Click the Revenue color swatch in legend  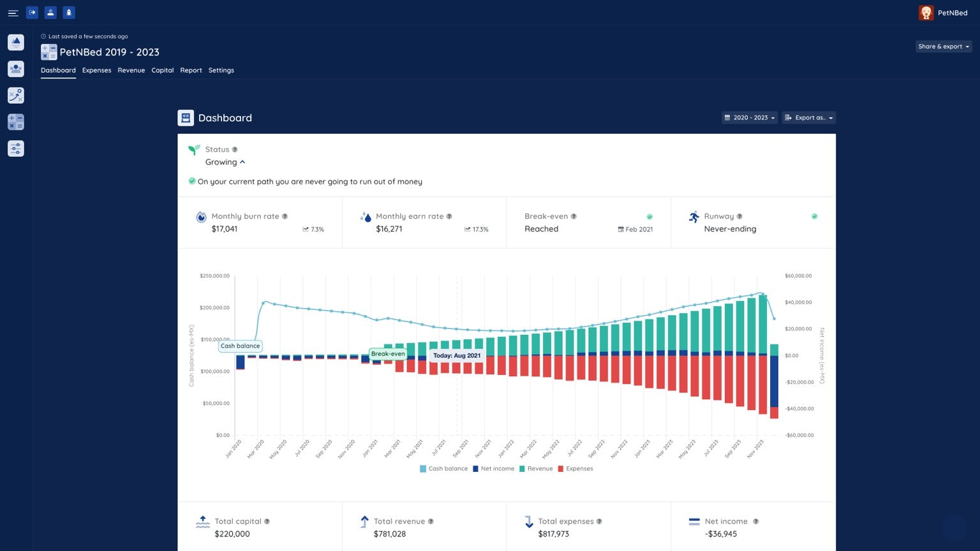pyautogui.click(x=522, y=469)
